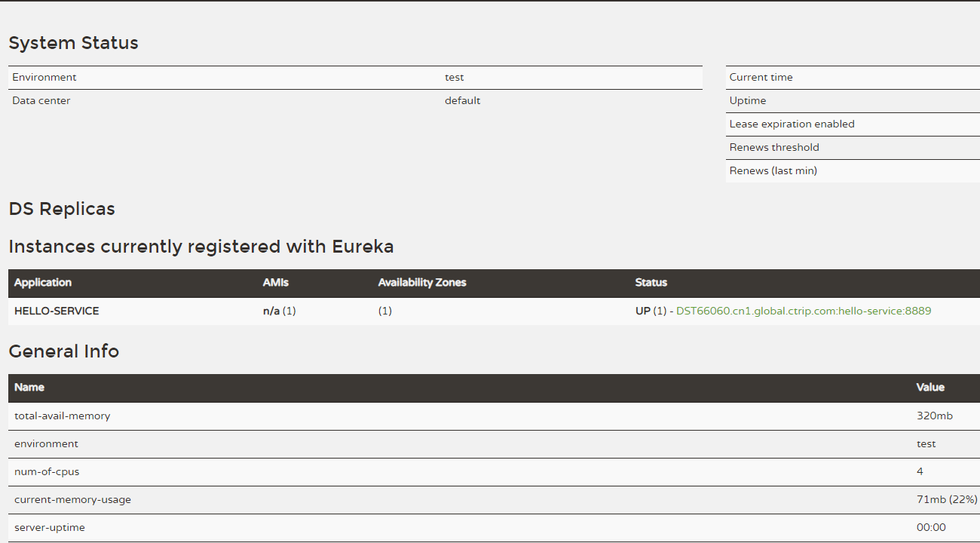Screen dimensions: 980x543
Task: Click the 00:00 server-uptime value
Action: point(931,527)
